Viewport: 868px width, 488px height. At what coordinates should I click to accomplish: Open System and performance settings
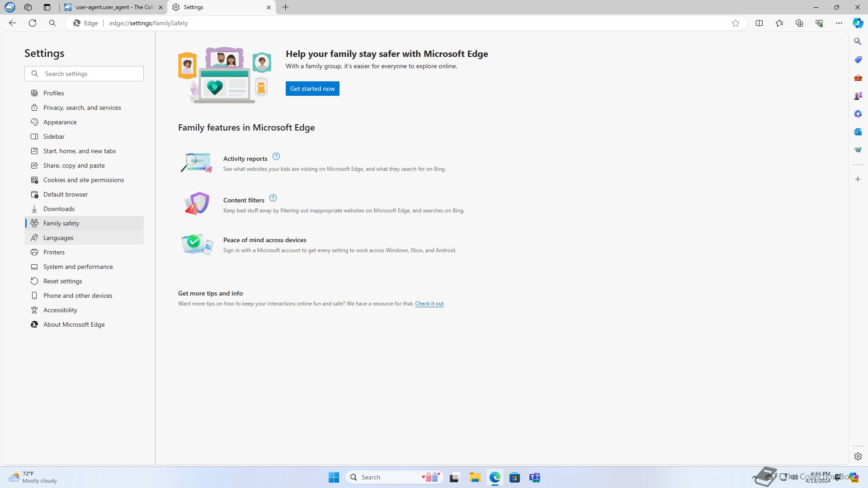(84, 267)
